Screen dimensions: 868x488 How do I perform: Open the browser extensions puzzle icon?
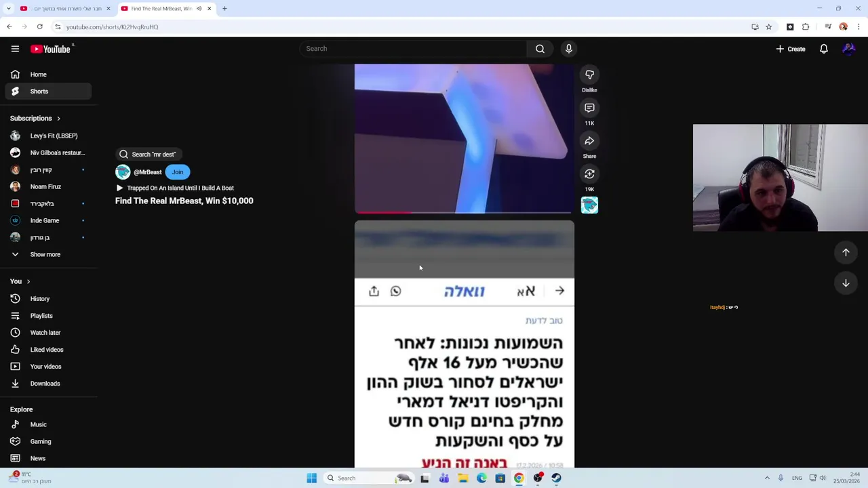coord(806,27)
